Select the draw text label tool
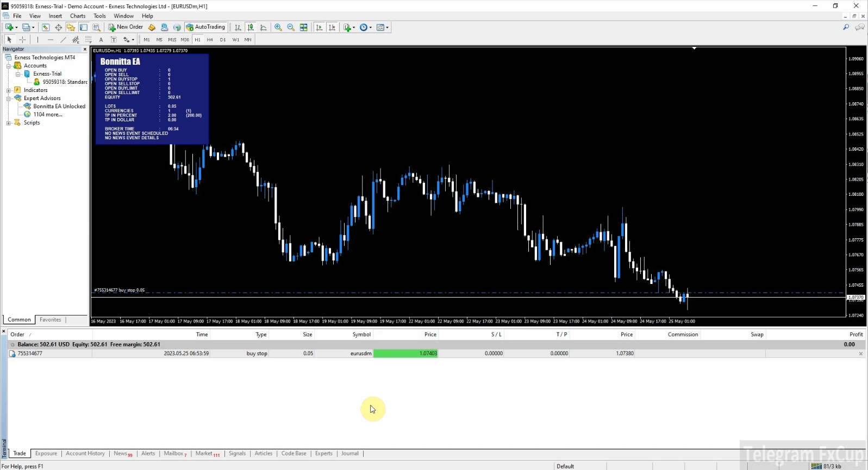The height and width of the screenshot is (470, 868). point(114,40)
